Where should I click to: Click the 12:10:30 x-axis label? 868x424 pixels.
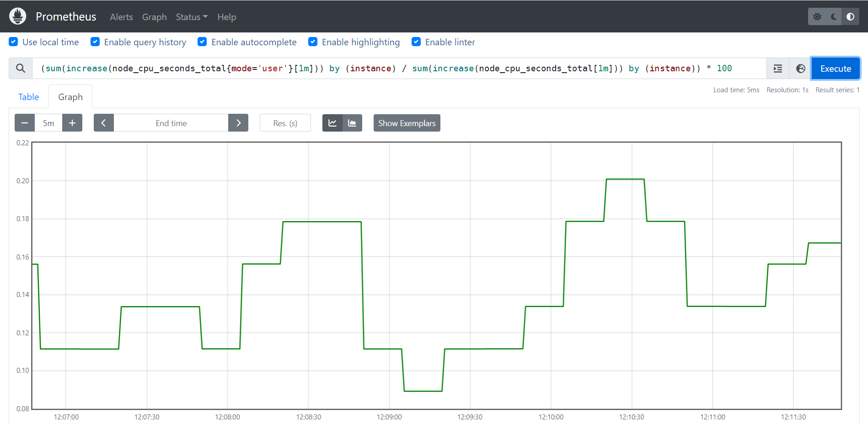coord(632,417)
